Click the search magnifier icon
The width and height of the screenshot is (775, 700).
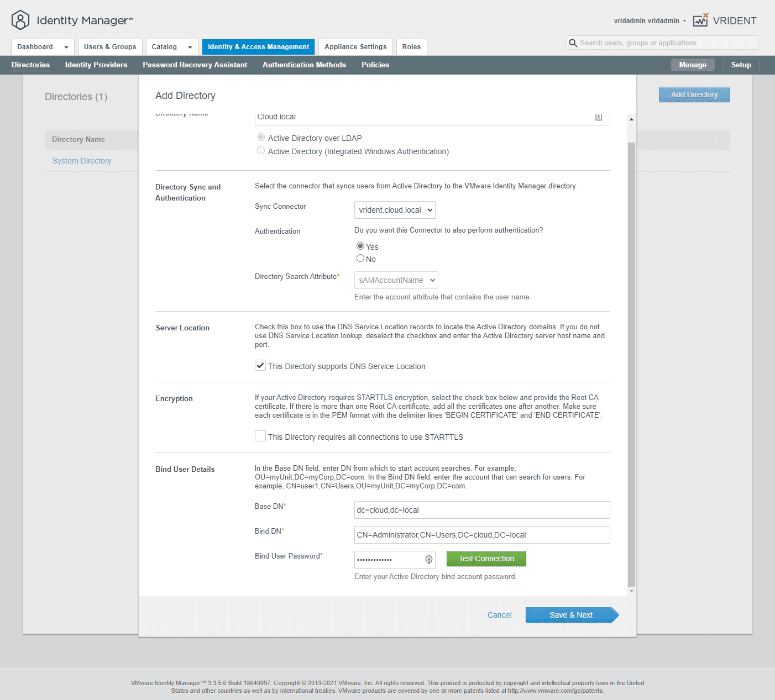point(573,43)
